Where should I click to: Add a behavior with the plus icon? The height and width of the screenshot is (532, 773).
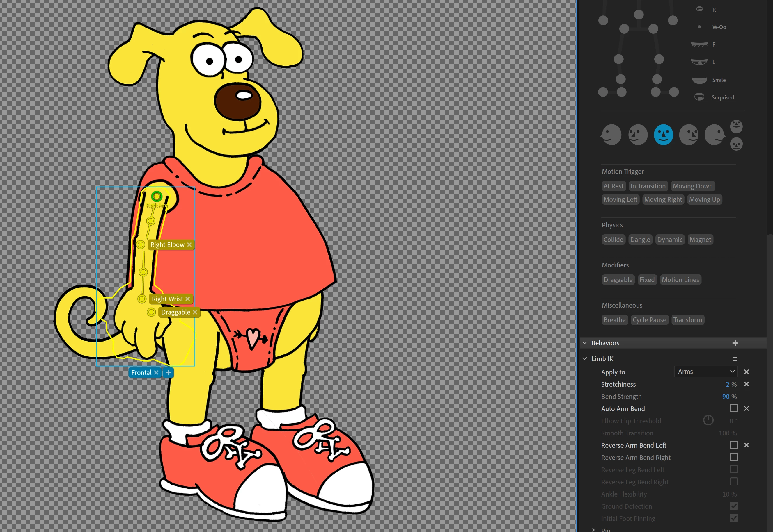point(735,343)
